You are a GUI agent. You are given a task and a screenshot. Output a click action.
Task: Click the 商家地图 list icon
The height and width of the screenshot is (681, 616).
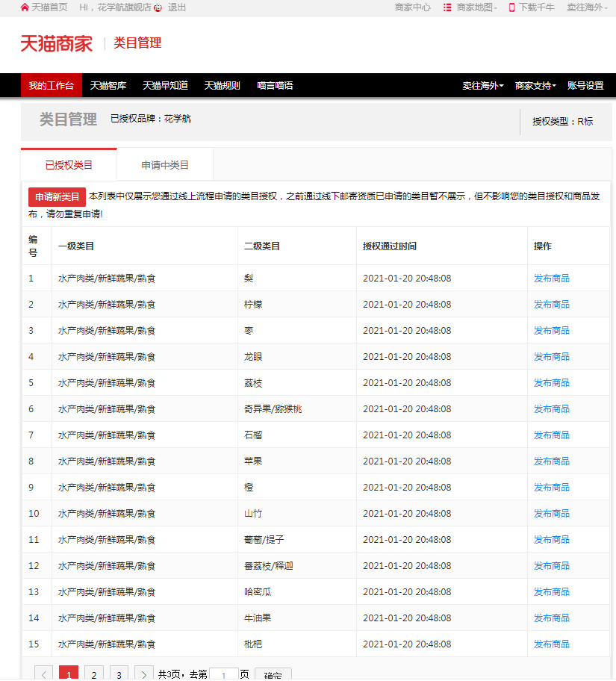[447, 7]
